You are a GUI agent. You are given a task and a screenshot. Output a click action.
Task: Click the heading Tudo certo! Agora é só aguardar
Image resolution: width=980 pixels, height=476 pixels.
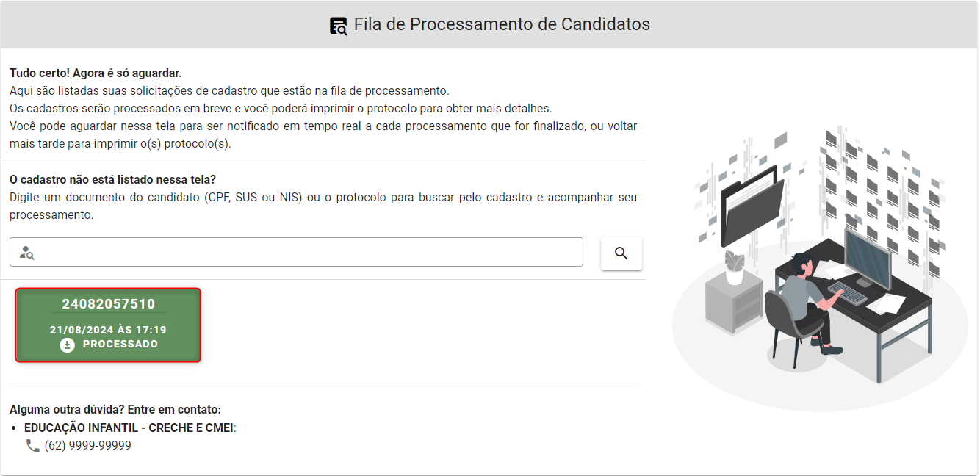point(96,73)
